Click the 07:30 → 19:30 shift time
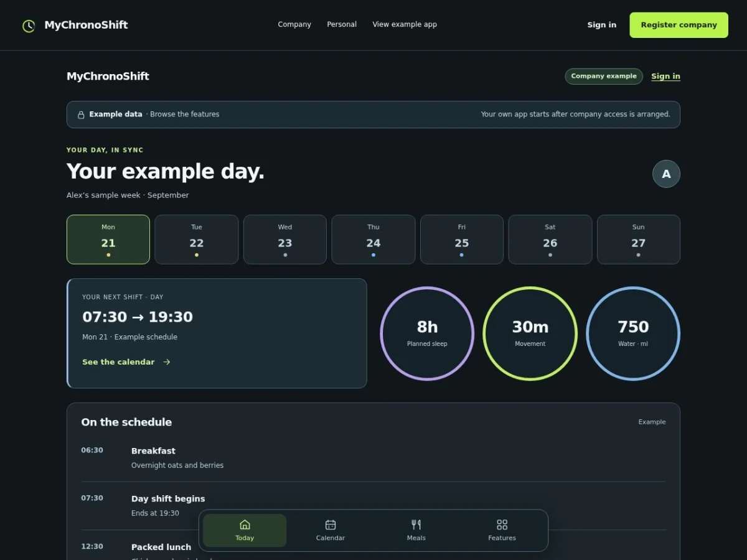Image resolution: width=747 pixels, height=560 pixels. click(138, 317)
